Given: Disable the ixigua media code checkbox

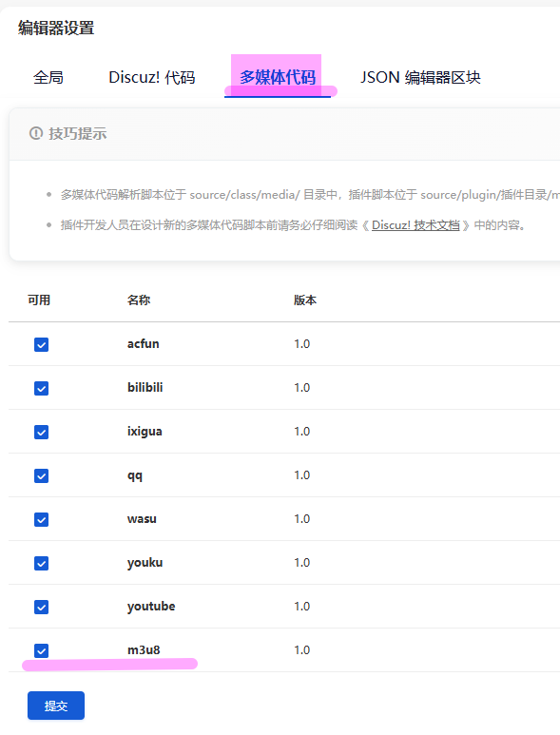Looking at the screenshot, I should click(x=41, y=432).
